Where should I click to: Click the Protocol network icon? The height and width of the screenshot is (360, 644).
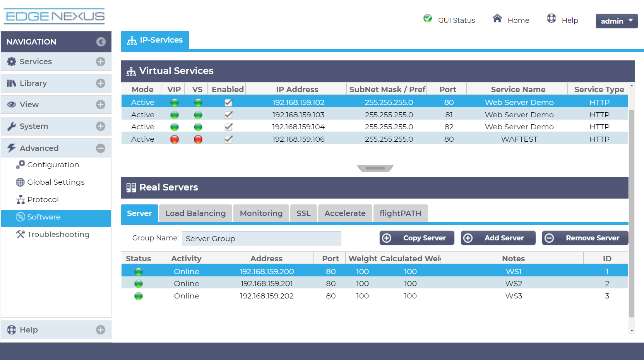[x=21, y=199]
